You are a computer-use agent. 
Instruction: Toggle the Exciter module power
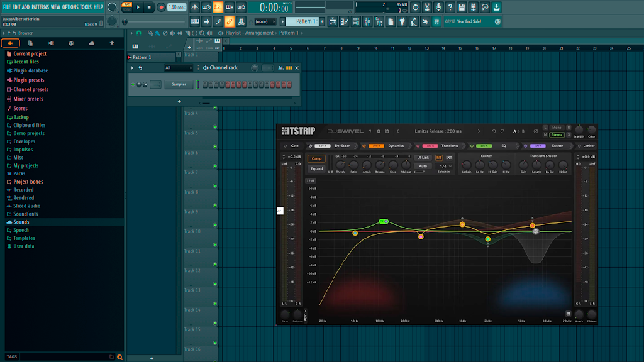pyautogui.click(x=525, y=146)
